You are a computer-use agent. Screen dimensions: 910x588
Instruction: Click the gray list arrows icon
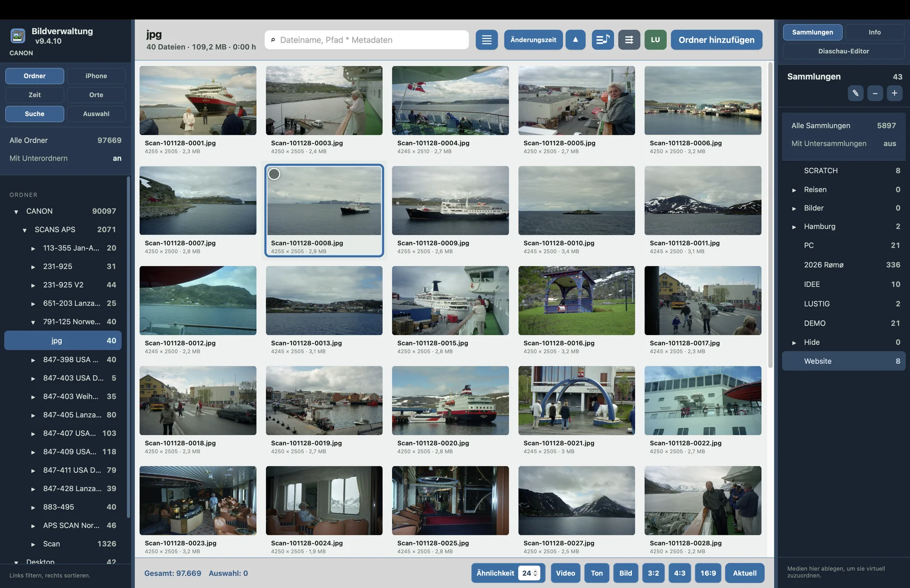(x=629, y=40)
